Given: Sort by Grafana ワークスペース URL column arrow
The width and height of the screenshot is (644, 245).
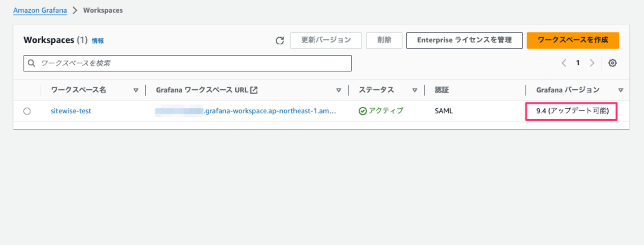Looking at the screenshot, I should click(x=338, y=90).
